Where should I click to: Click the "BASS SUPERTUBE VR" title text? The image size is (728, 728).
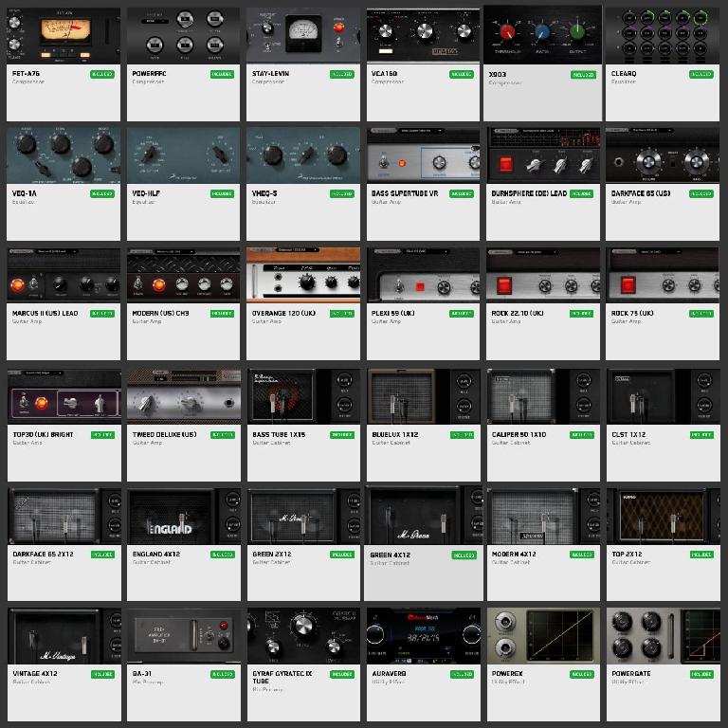(405, 193)
